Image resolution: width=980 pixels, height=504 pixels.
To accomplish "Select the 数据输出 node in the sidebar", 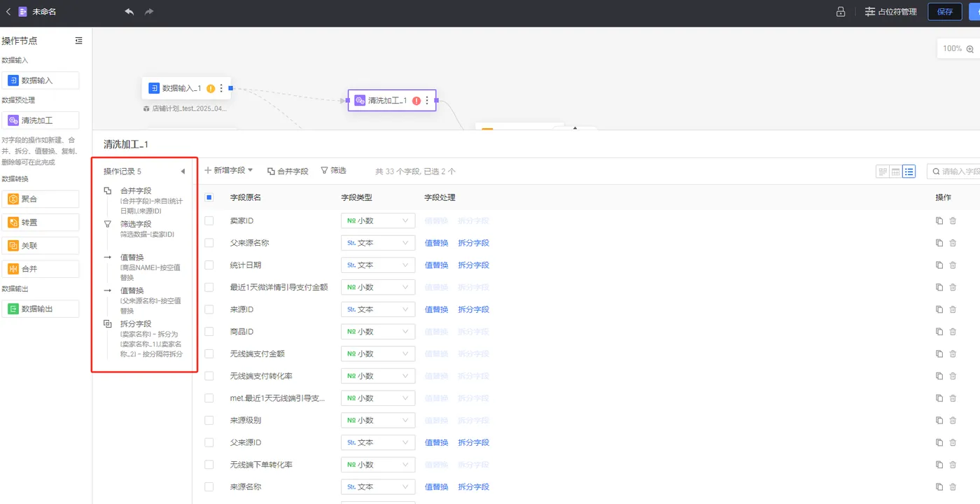I will pyautogui.click(x=41, y=309).
